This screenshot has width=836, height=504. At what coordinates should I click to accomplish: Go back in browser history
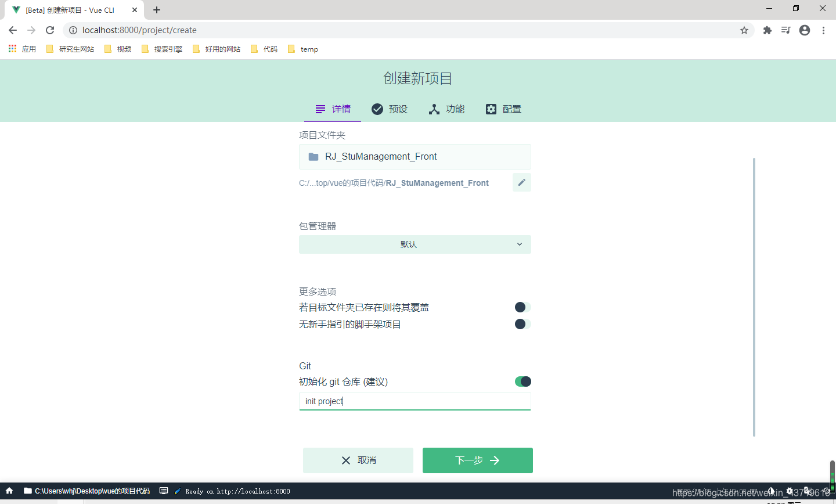pyautogui.click(x=13, y=30)
